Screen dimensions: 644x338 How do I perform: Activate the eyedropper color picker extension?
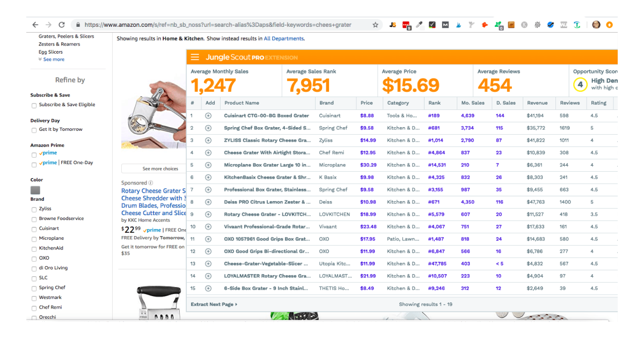(x=420, y=25)
